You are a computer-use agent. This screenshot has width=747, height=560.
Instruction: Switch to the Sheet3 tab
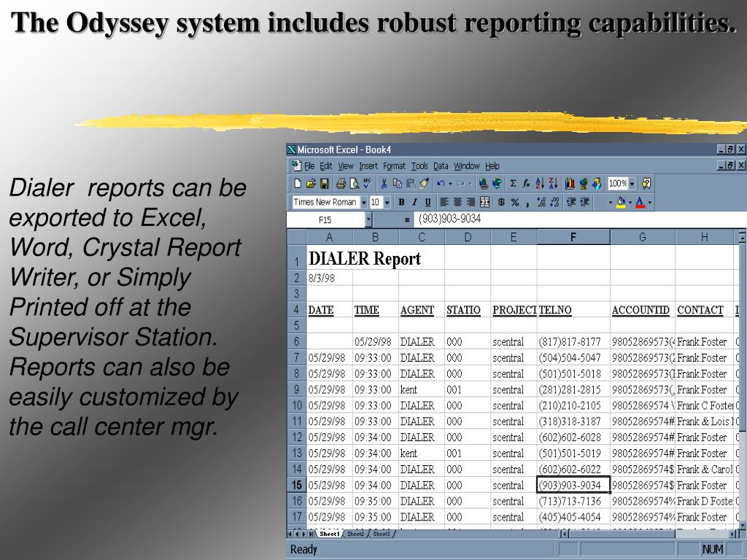[x=381, y=534]
